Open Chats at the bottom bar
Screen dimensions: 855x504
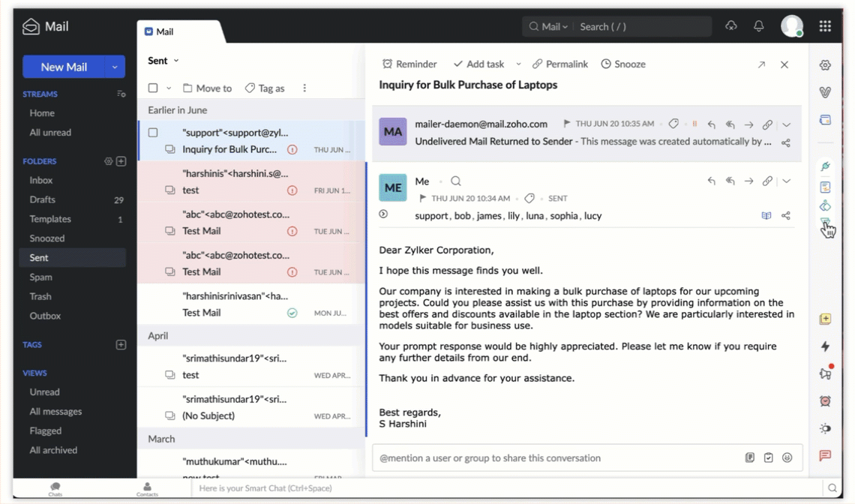(55, 489)
